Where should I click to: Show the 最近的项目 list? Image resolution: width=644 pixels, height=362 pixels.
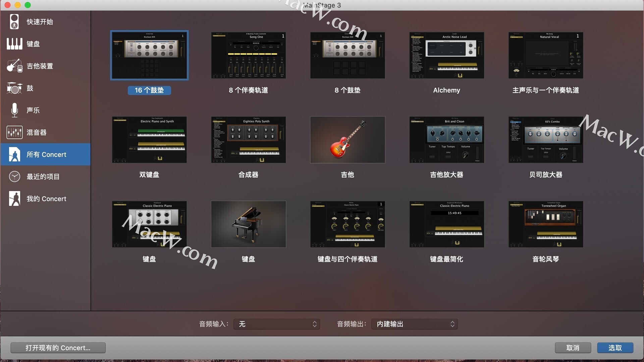43,177
